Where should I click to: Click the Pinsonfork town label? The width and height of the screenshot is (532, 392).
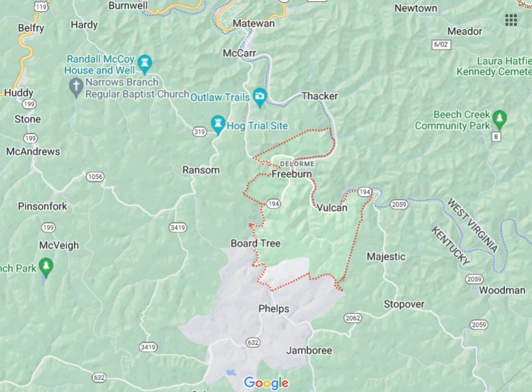(42, 206)
